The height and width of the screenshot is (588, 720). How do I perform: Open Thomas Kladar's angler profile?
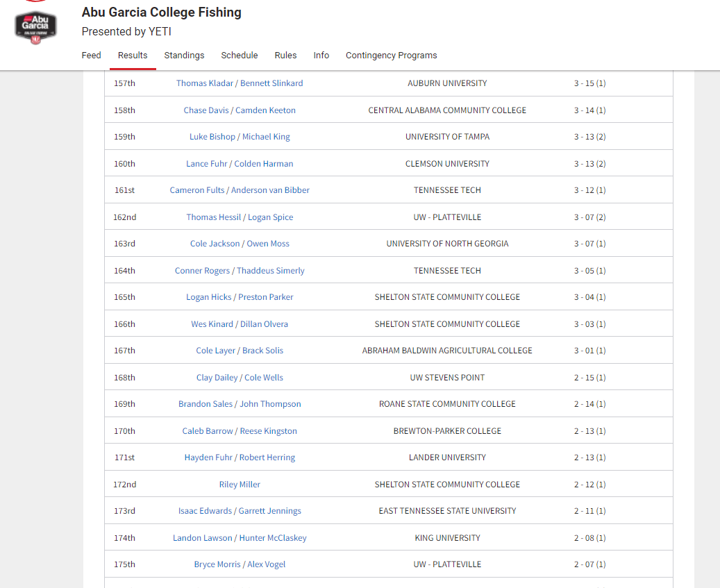point(205,83)
